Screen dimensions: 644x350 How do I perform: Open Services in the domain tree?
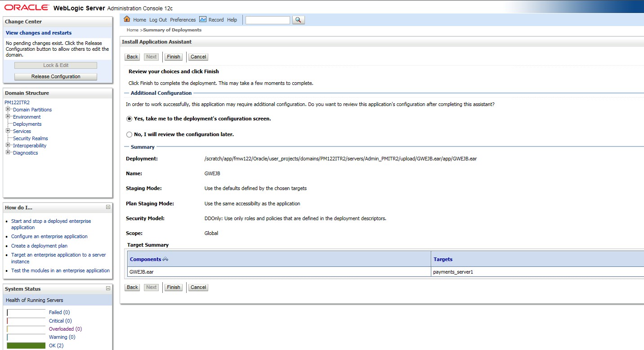[x=22, y=131]
